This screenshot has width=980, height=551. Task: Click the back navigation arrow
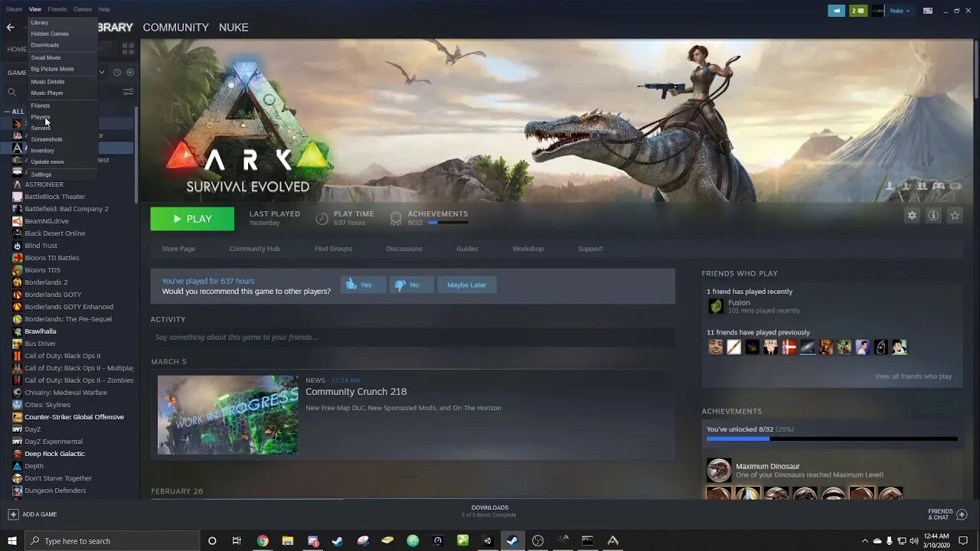pyautogui.click(x=10, y=27)
